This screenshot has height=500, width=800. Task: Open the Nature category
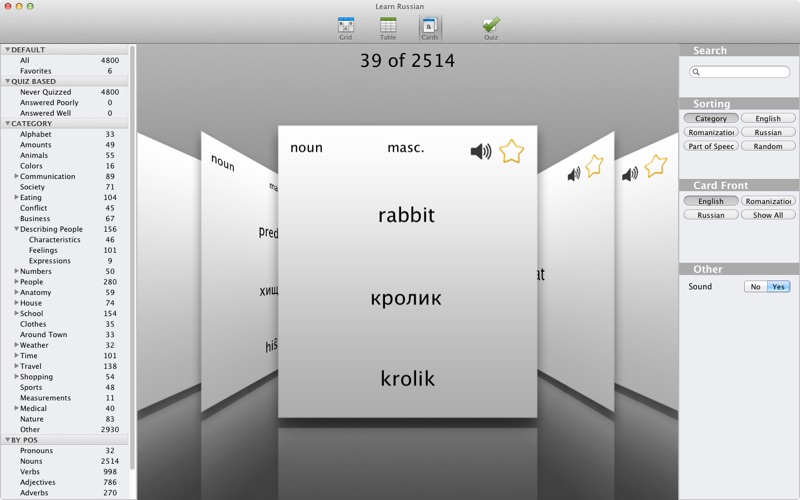[65, 419]
